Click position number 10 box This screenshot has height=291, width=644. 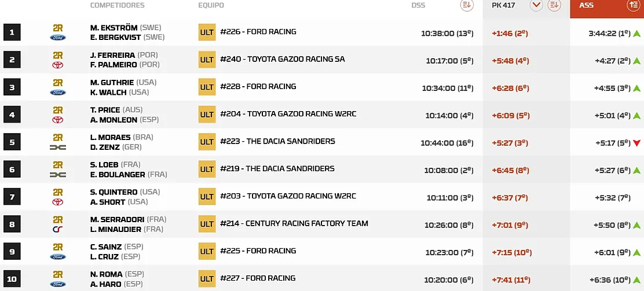tap(12, 279)
